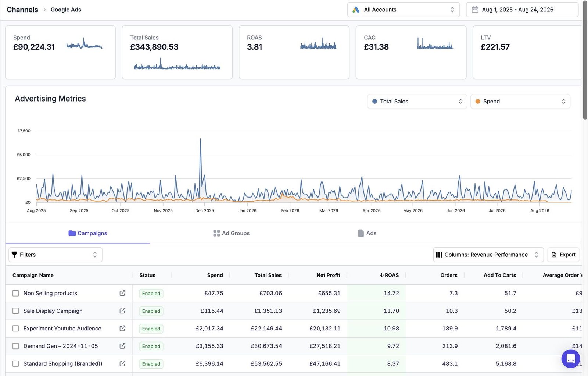Click Enabled status for Non Selling products
Viewport: 588px width, 376px height.
pos(151,294)
